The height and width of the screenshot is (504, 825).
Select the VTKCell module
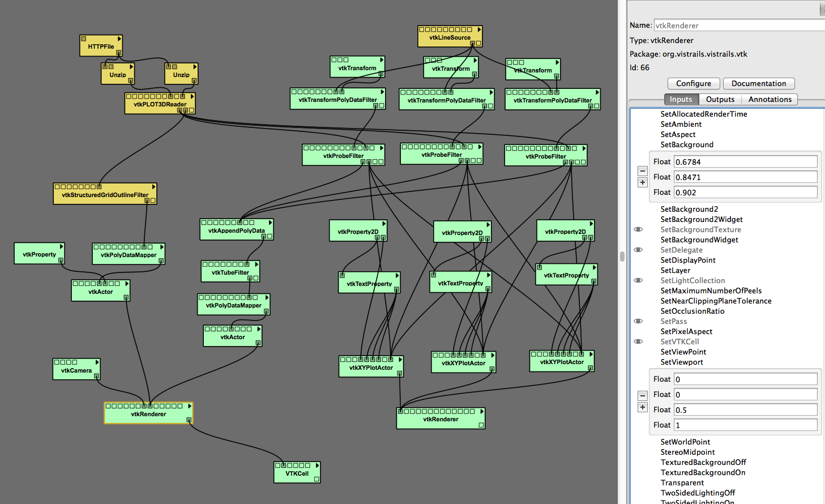click(297, 473)
